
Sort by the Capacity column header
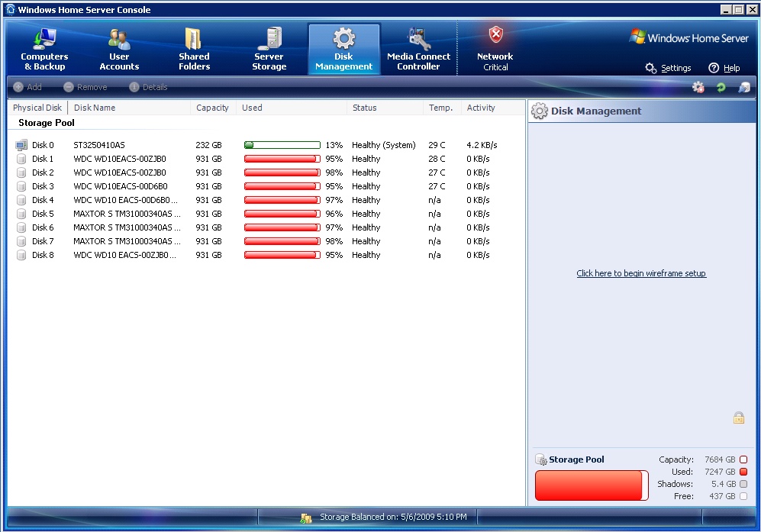[x=212, y=108]
